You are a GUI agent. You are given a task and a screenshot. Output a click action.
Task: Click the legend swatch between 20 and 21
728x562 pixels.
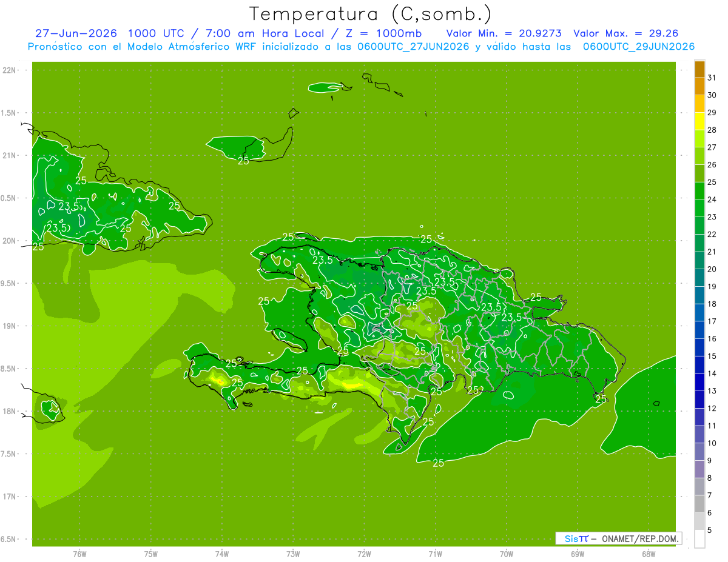click(699, 261)
